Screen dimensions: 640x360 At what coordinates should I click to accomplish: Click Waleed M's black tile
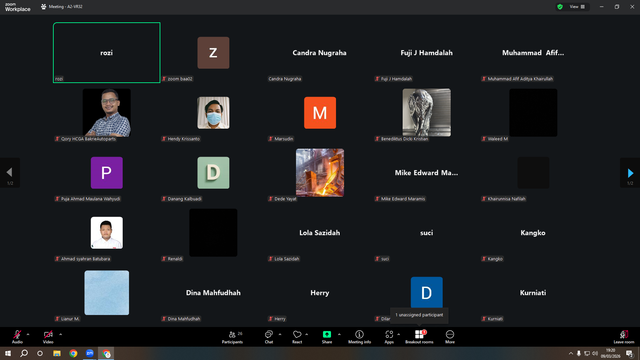click(x=533, y=113)
